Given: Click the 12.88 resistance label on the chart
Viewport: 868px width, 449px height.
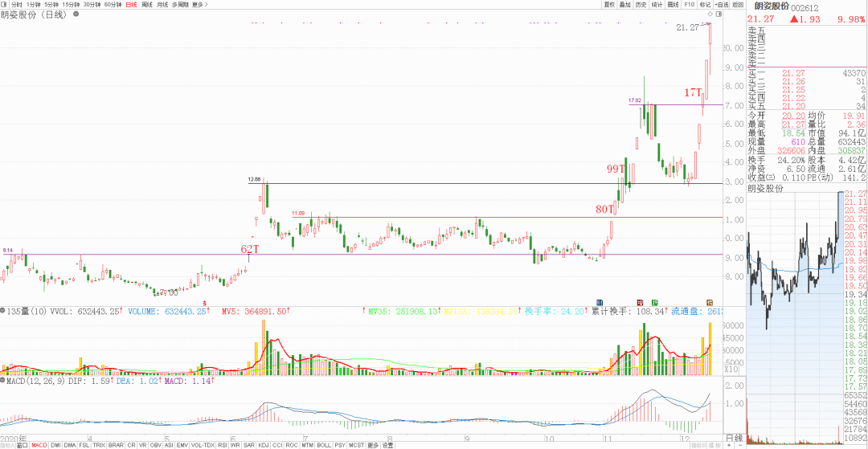Looking at the screenshot, I should click(253, 180).
